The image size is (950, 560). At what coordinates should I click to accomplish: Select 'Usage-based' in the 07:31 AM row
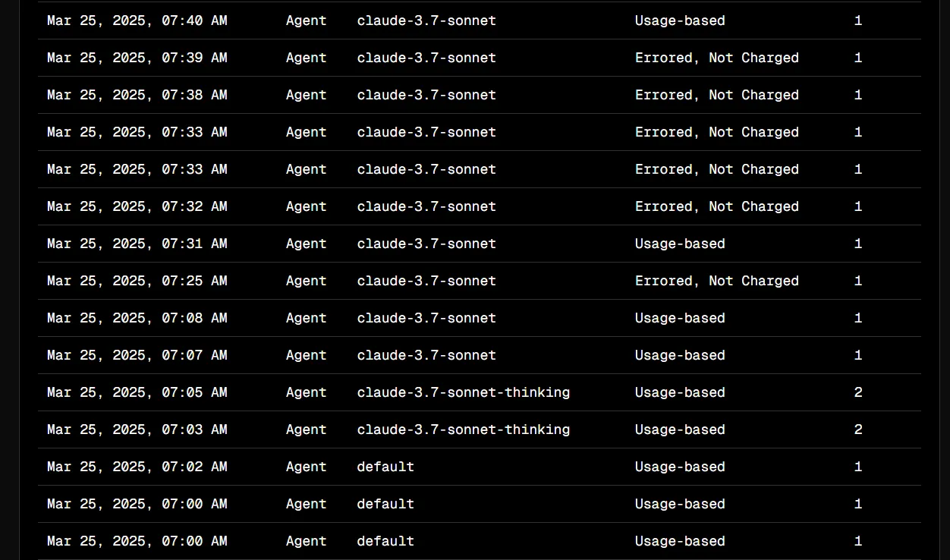[680, 244]
